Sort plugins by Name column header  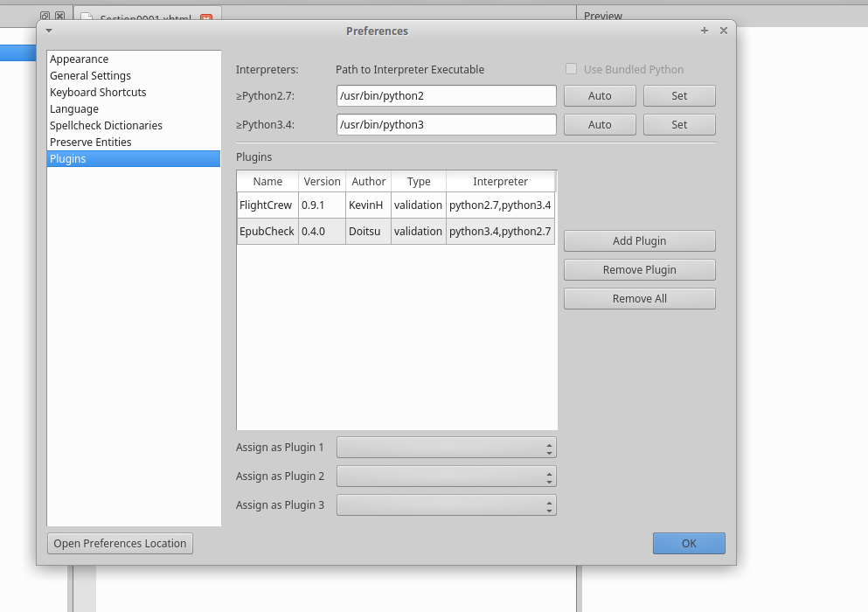point(268,182)
